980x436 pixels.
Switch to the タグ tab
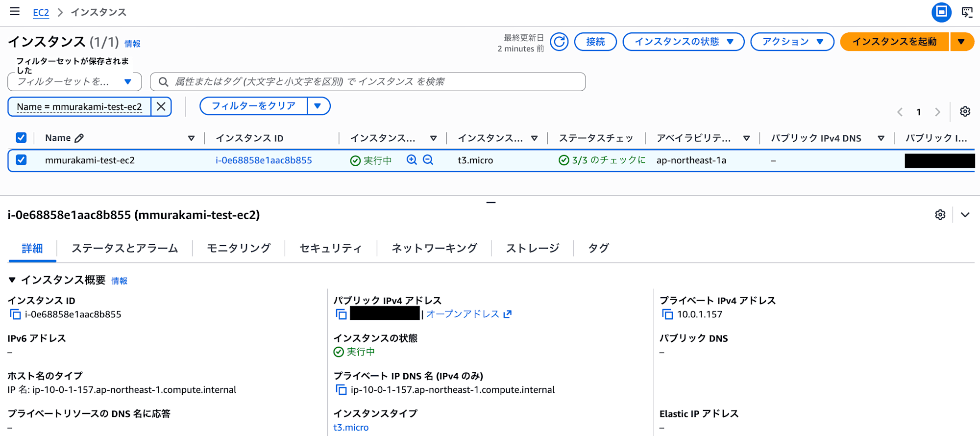(598, 248)
